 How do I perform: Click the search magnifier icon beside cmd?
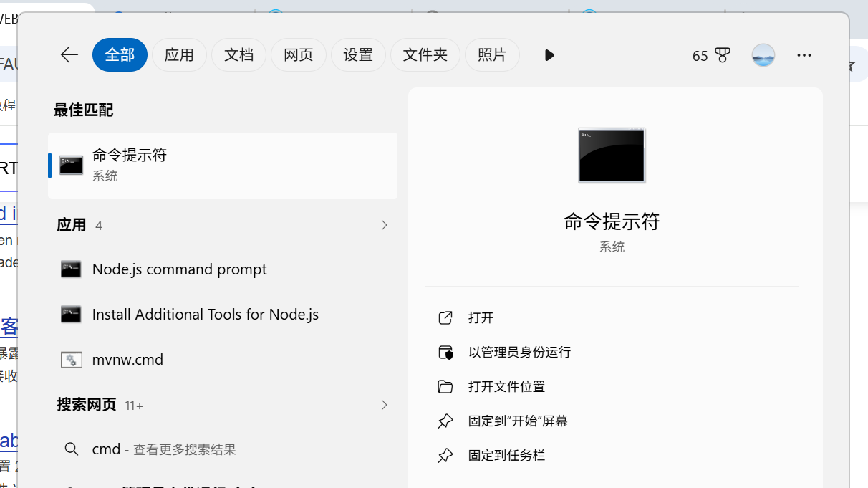coord(71,449)
